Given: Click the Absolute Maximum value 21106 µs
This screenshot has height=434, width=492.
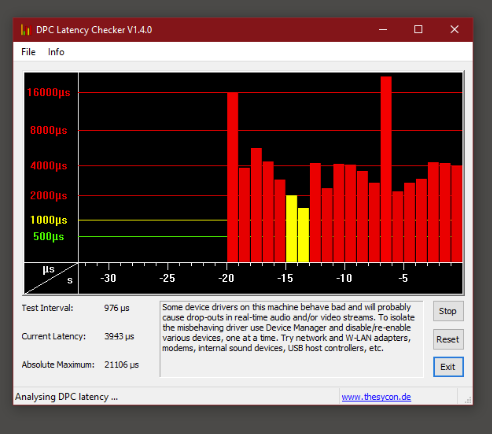Looking at the screenshot, I should coord(121,365).
